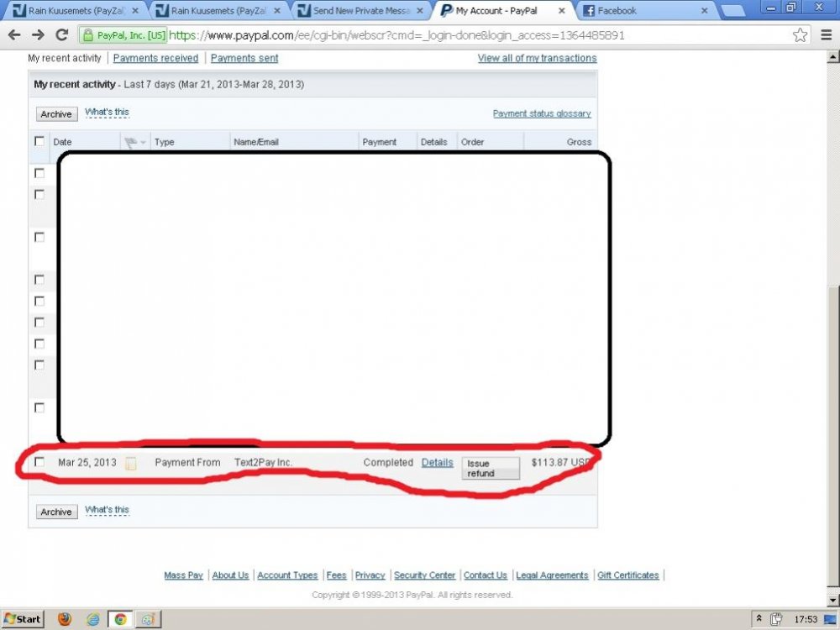Click the note icon beside Mar 25, 2013
The width and height of the screenshot is (840, 630).
pos(130,463)
